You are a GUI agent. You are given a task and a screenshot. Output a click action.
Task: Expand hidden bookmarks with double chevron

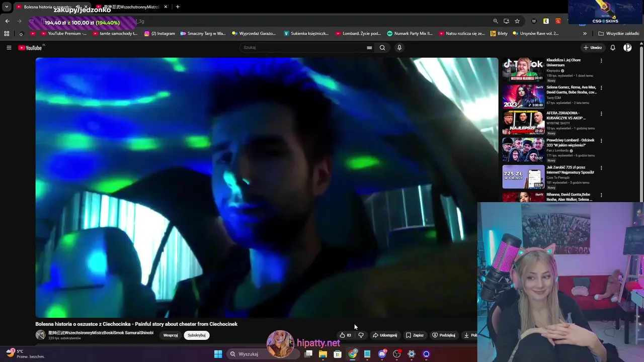tap(585, 34)
